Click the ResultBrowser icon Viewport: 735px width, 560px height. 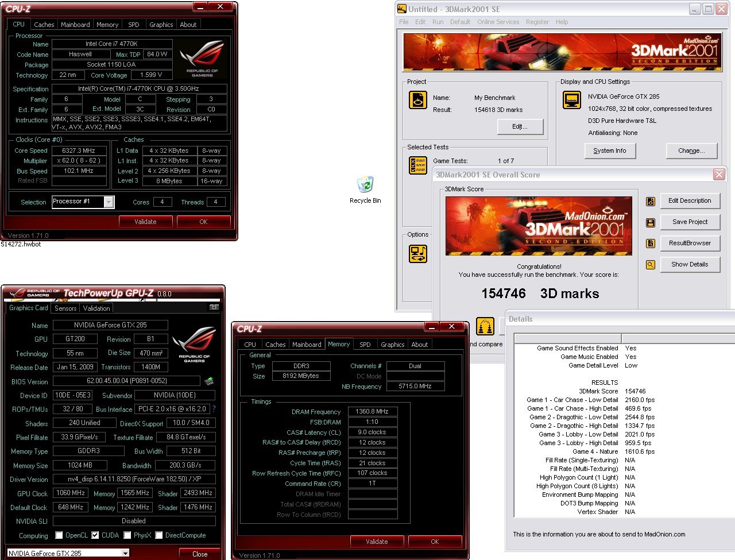(651, 244)
